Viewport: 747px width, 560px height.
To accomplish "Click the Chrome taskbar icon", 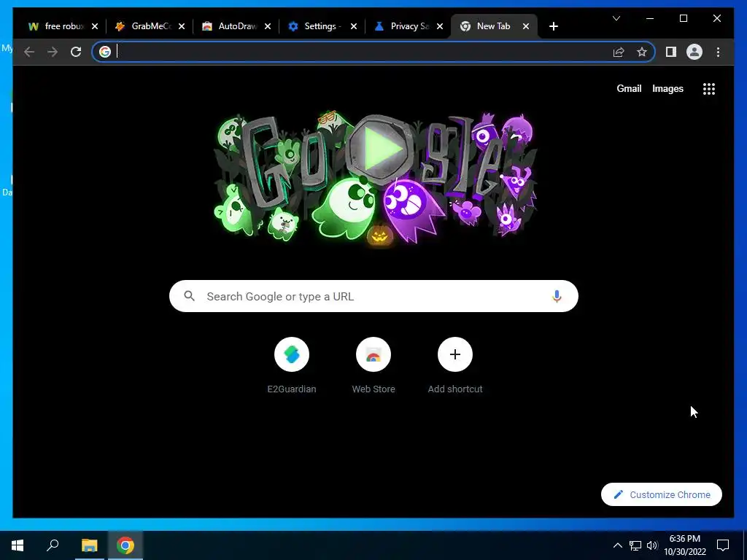I will [x=125, y=545].
